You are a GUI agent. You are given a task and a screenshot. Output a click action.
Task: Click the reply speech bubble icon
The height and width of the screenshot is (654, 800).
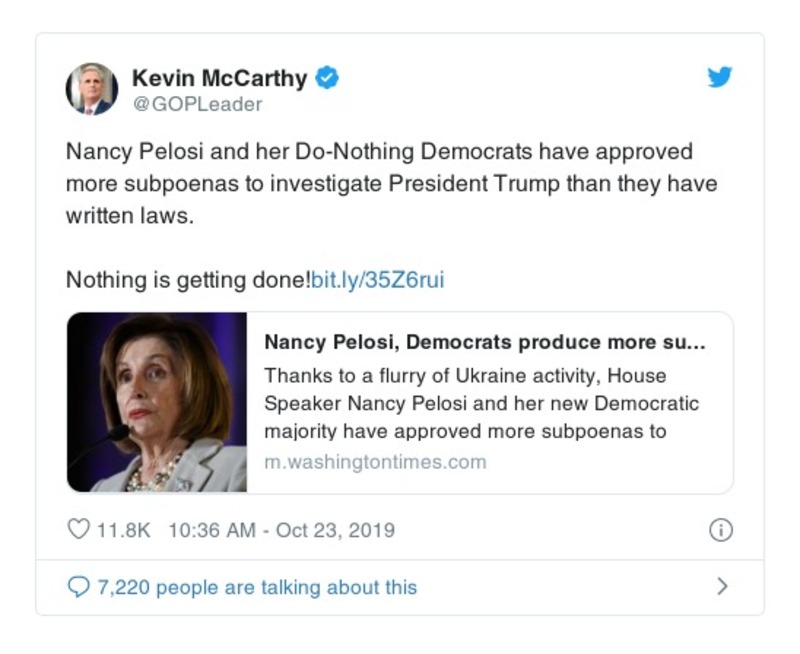[x=78, y=587]
